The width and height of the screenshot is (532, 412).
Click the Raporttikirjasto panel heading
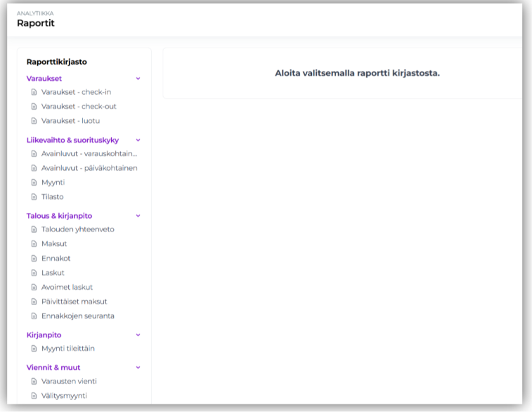point(57,62)
